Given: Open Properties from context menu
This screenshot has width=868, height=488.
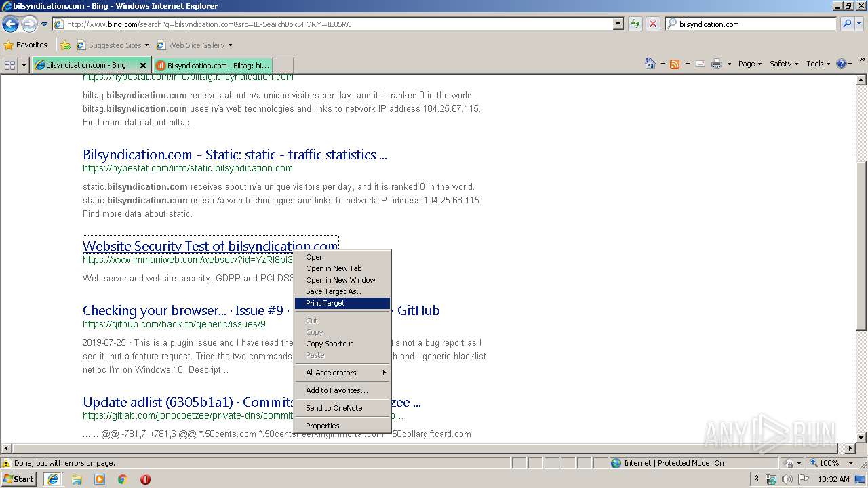Looking at the screenshot, I should (342, 426).
